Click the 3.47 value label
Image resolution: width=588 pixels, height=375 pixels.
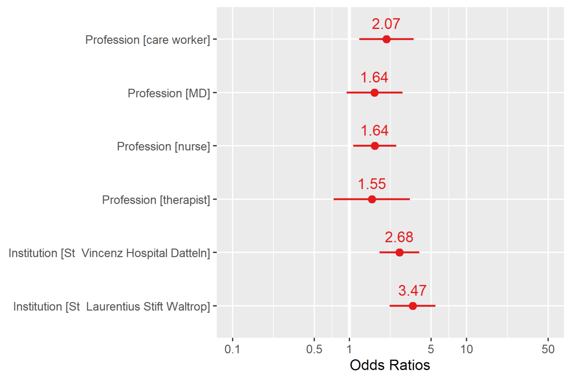(412, 290)
